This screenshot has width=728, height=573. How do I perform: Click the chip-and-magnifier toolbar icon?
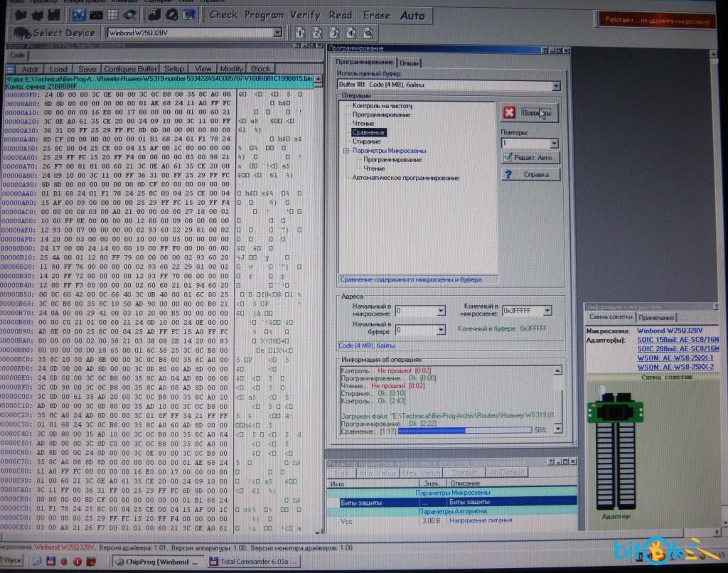pyautogui.click(x=129, y=15)
